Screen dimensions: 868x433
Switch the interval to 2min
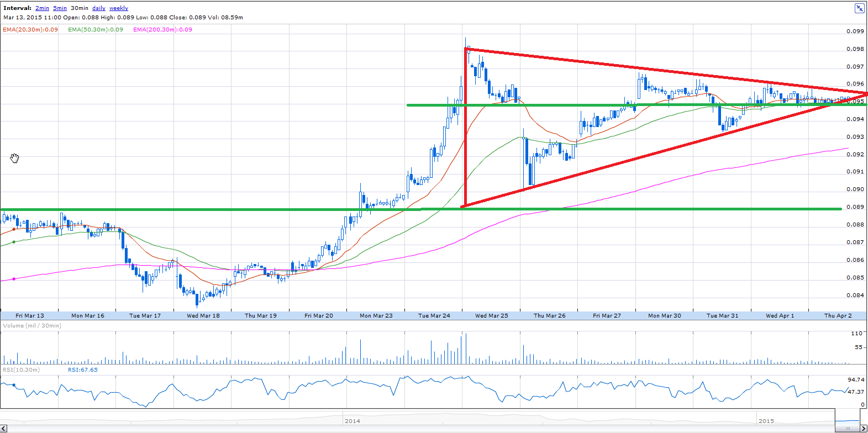point(42,8)
